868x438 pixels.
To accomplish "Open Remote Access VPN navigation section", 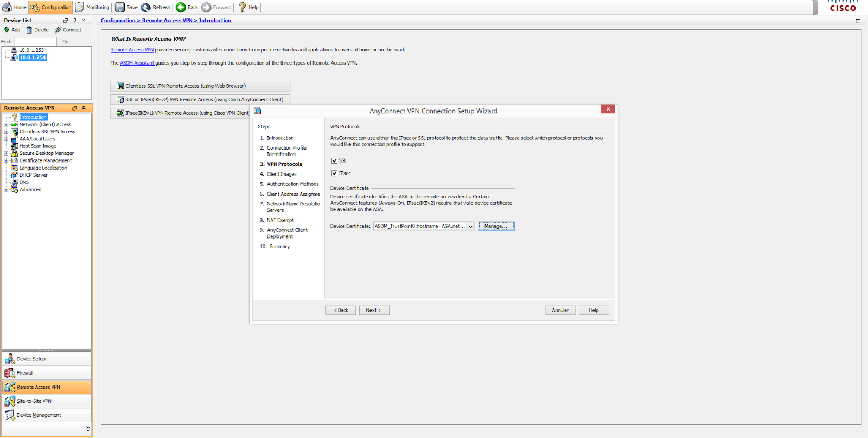I will (47, 387).
